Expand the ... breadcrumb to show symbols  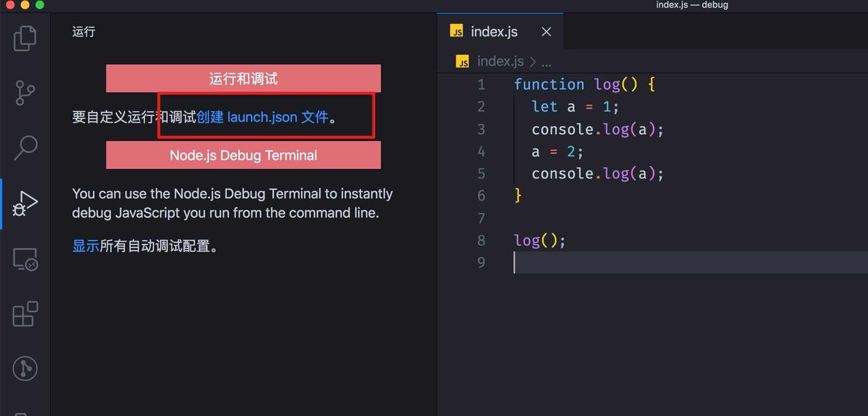(x=547, y=61)
